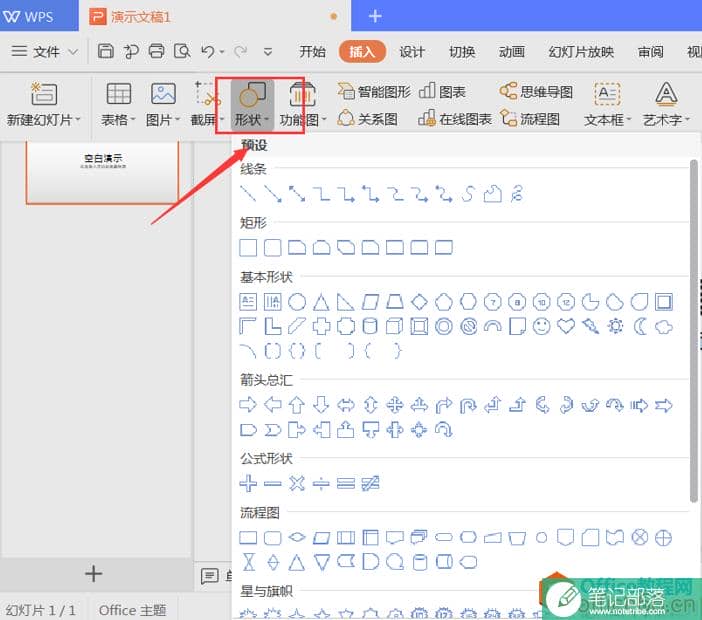Select the rounded rectangle under 矩形
702x620 pixels.
[x=273, y=247]
